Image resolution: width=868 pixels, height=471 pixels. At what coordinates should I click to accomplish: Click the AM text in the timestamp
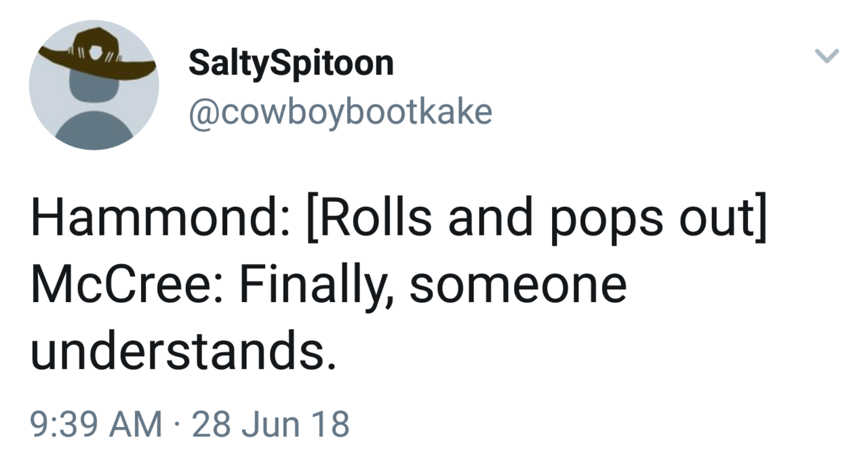(x=138, y=424)
